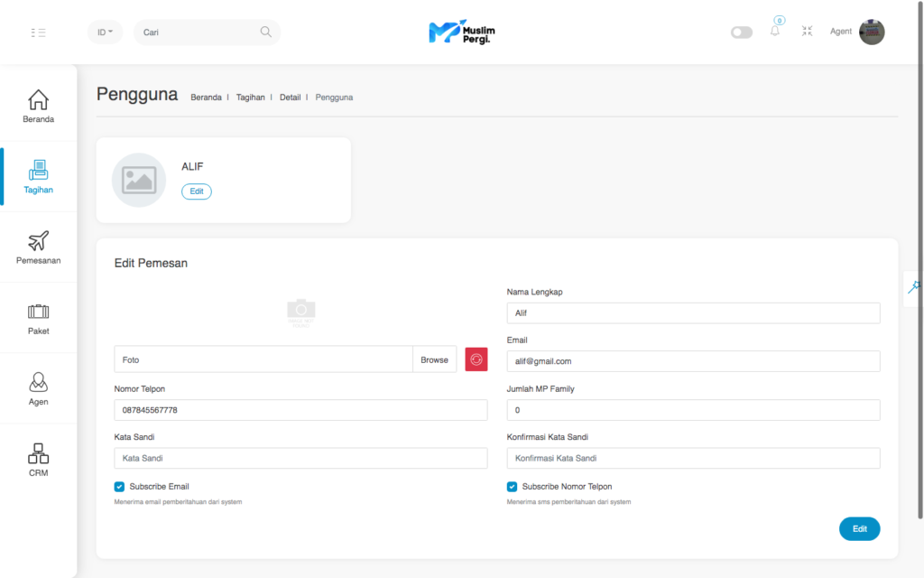
Task: Navigate to Tagihan breadcrumb link
Action: tap(250, 98)
